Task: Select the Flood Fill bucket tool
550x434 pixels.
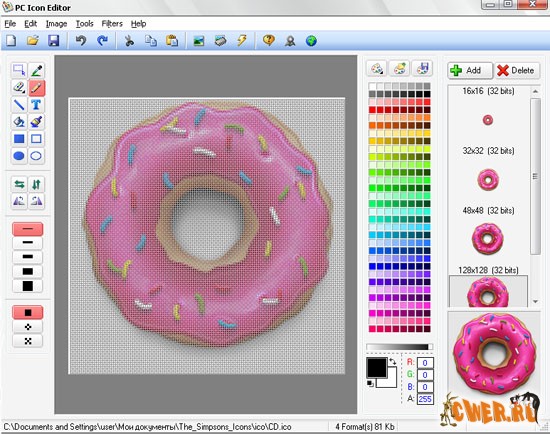Action: (x=19, y=122)
